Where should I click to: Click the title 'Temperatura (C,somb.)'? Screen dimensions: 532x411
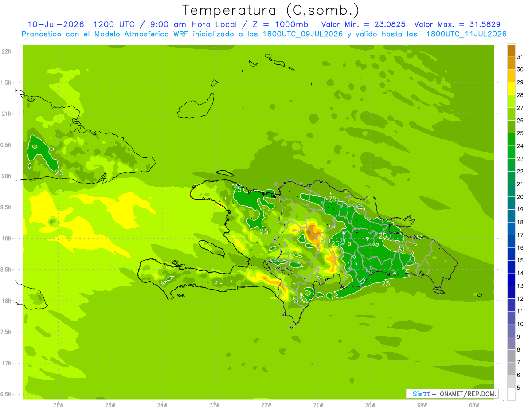pos(271,10)
